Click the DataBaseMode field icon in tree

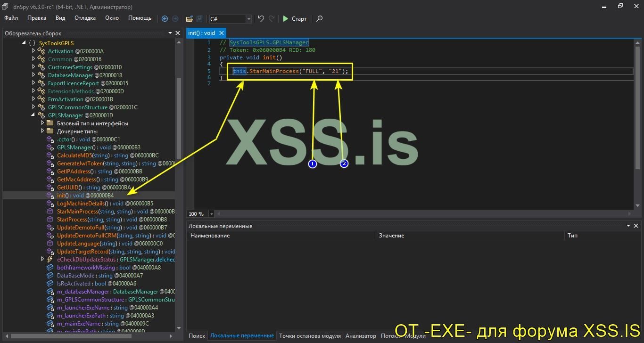[x=50, y=276]
